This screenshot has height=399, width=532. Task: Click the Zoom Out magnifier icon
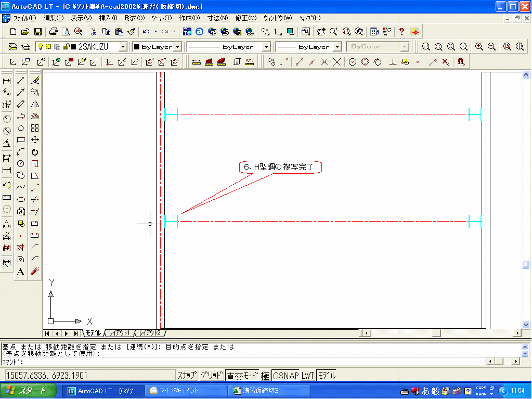click(491, 46)
